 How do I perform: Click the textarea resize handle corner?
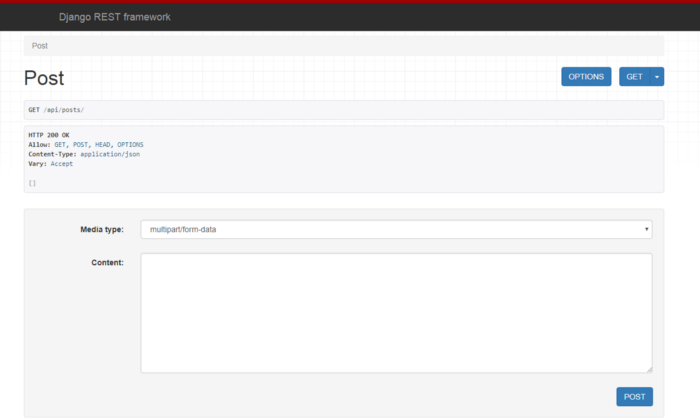click(649, 369)
